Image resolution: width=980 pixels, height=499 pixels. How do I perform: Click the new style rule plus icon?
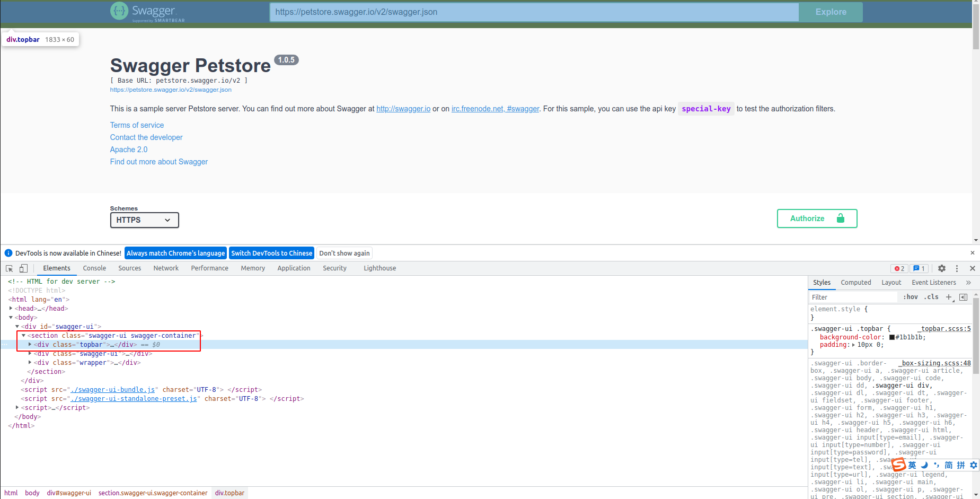click(x=949, y=297)
